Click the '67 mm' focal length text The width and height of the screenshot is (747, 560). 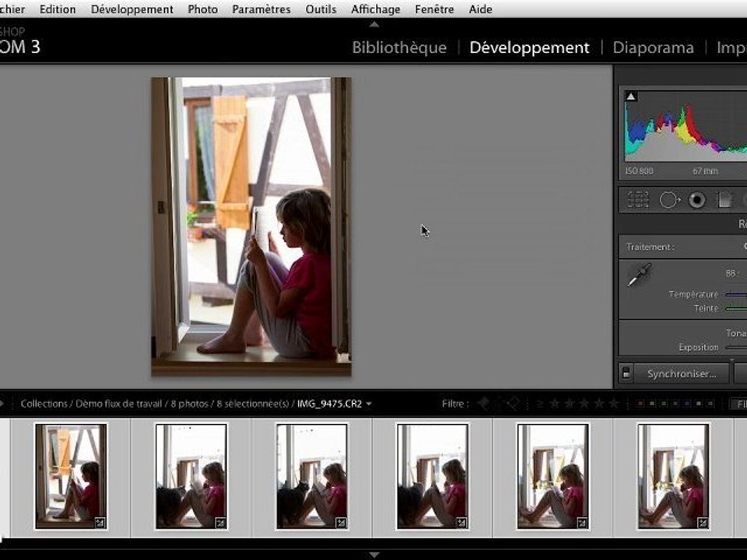click(705, 171)
